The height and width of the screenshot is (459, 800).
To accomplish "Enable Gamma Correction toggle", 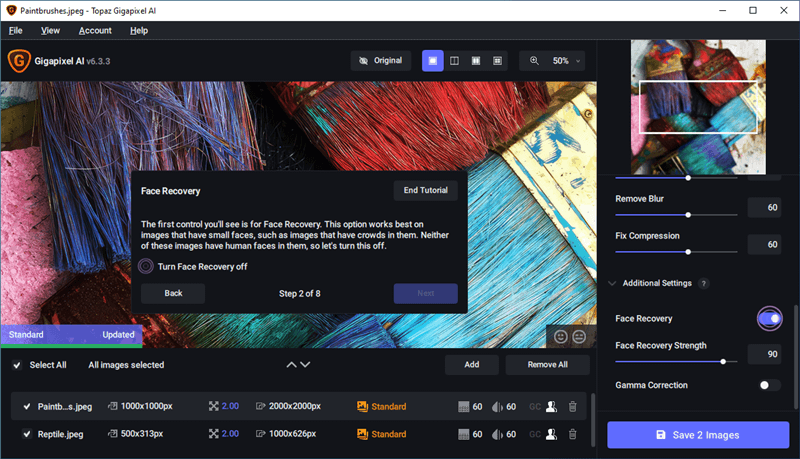I will point(769,385).
